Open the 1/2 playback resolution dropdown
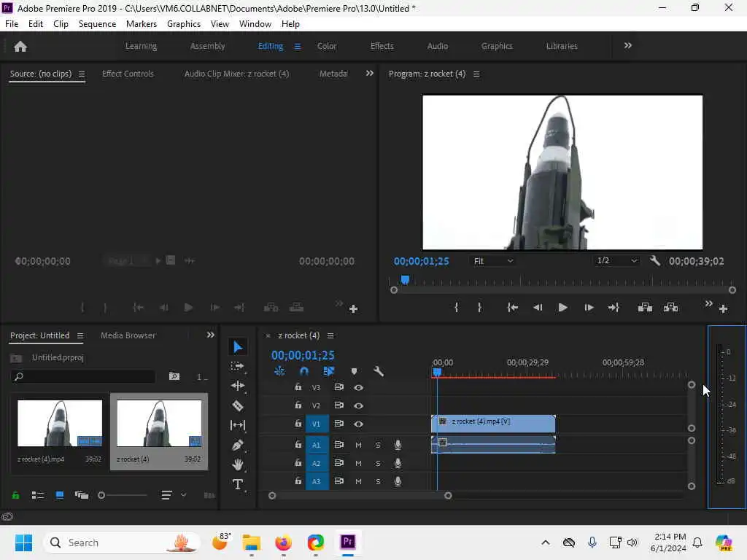The height and width of the screenshot is (560, 747). pos(616,261)
